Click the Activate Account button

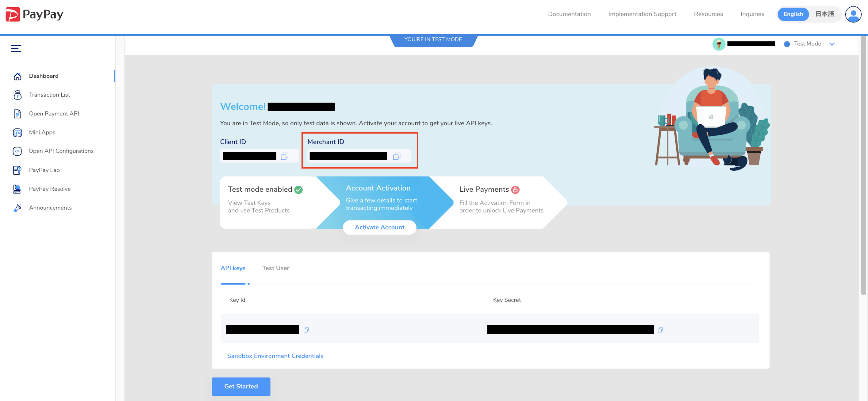click(379, 227)
